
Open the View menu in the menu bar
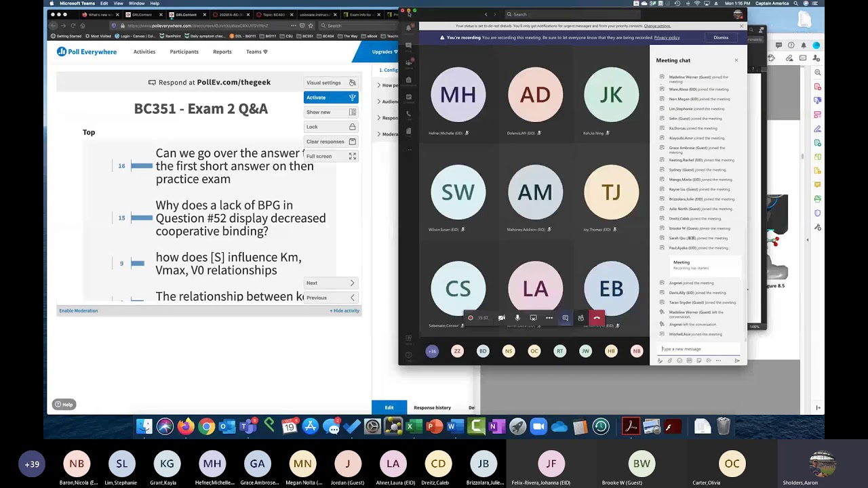click(x=119, y=3)
